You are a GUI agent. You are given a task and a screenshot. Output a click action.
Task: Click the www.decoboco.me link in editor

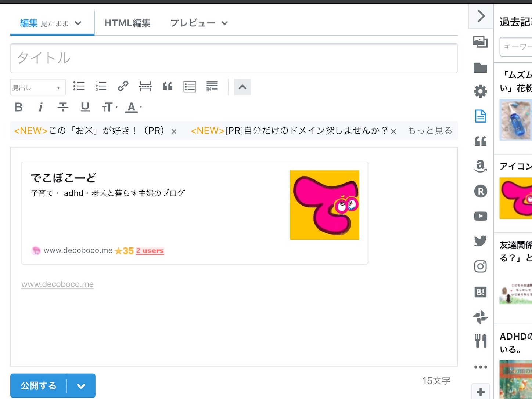coord(57,284)
